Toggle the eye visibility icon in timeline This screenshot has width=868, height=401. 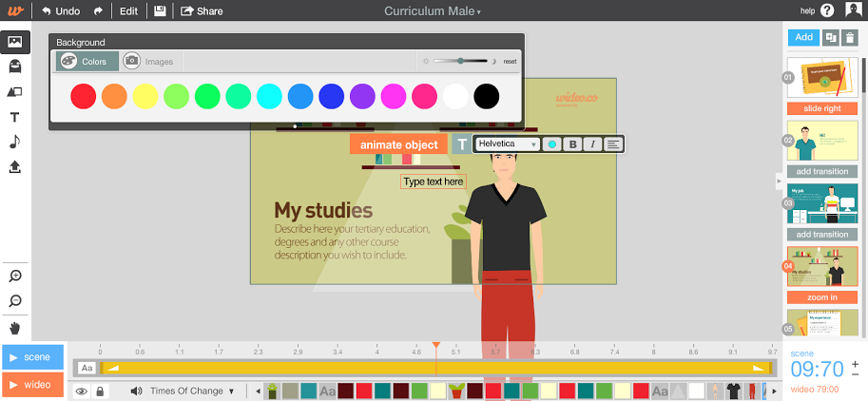(x=82, y=391)
